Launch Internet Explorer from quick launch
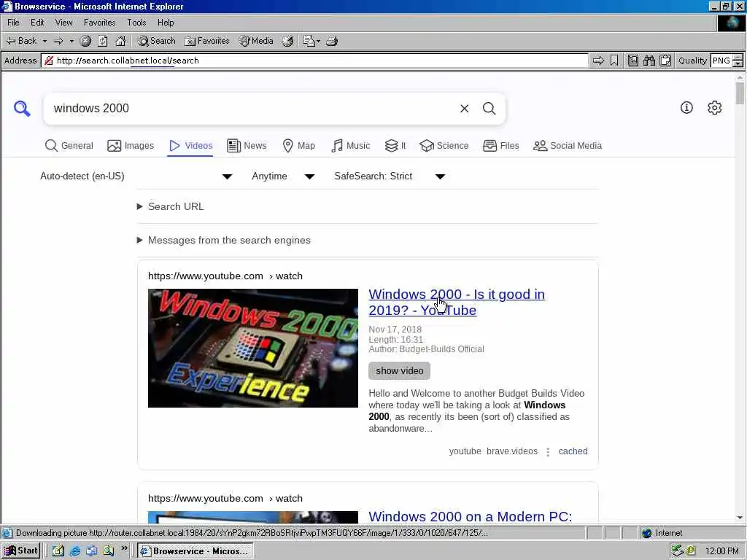747x560 pixels. point(75,551)
